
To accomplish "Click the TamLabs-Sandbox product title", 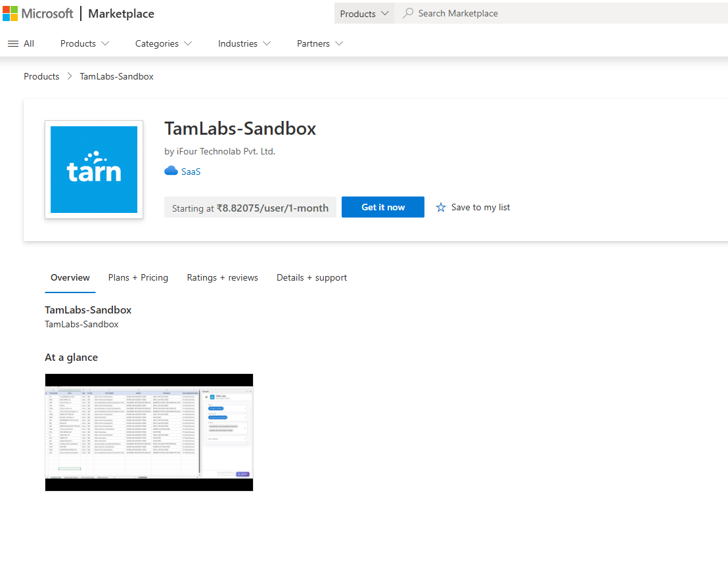I will tap(240, 129).
